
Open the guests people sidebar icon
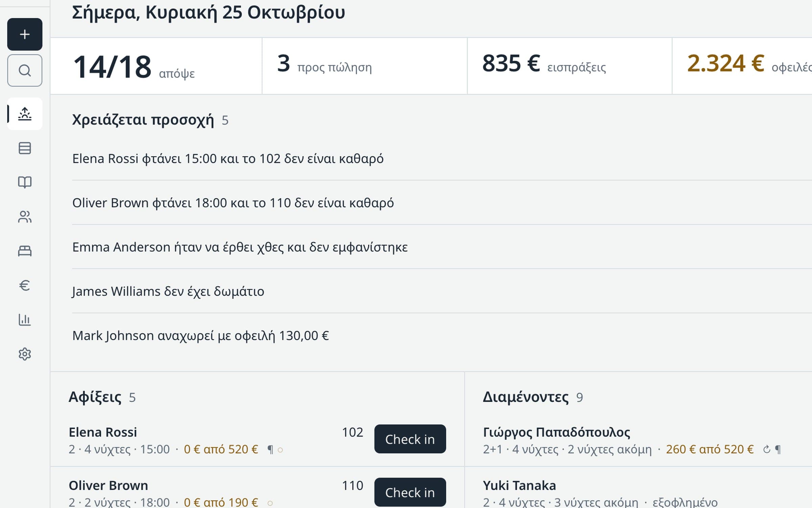click(25, 217)
